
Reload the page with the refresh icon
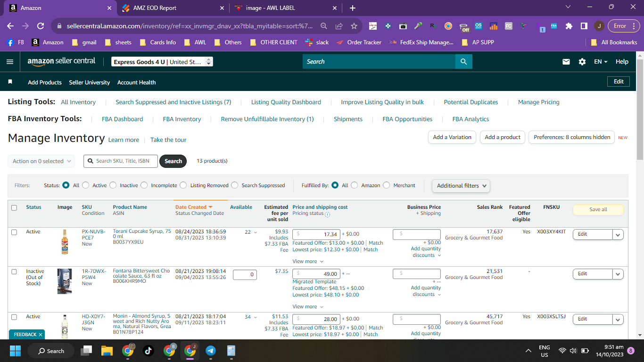coord(41,26)
